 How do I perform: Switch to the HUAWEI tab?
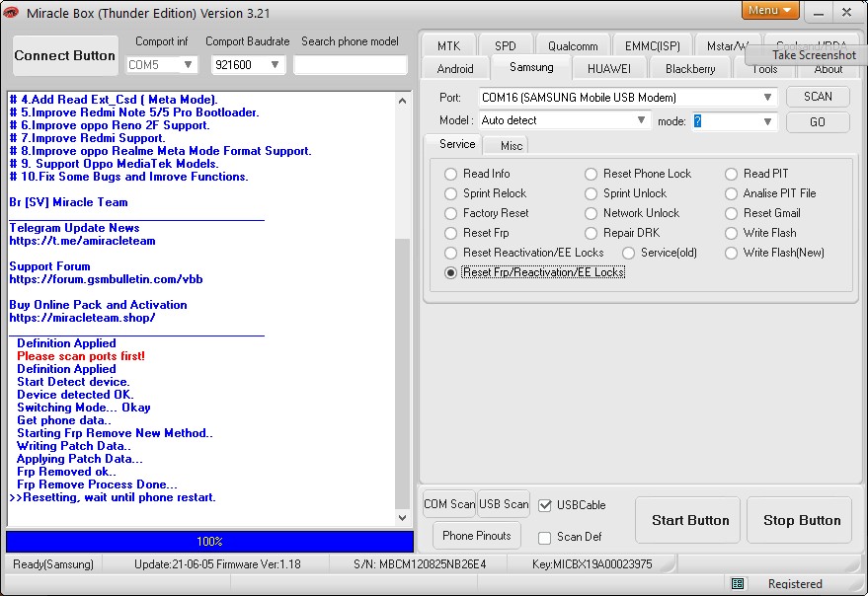609,69
